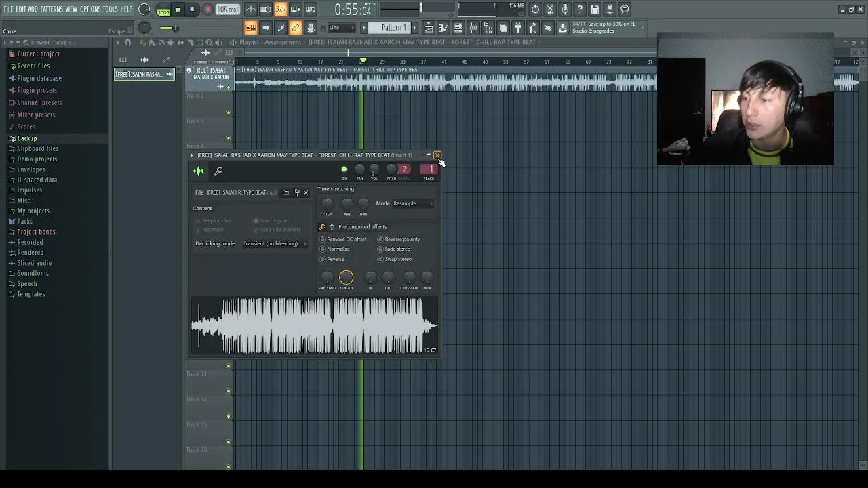
Task: Stop playback with the stop button
Action: [x=192, y=9]
